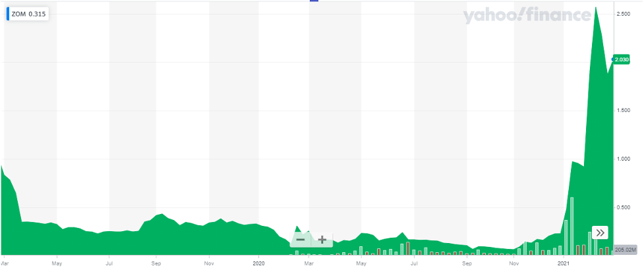Click the Nov label just before 2021
Screen dimensions: 644x270
[x=515, y=263]
